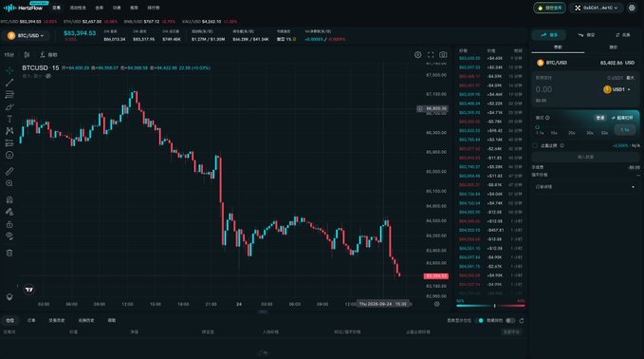Screen dimensions: 644x359
Task: Toggle hide all drawings eye icon
Action: (9, 236)
